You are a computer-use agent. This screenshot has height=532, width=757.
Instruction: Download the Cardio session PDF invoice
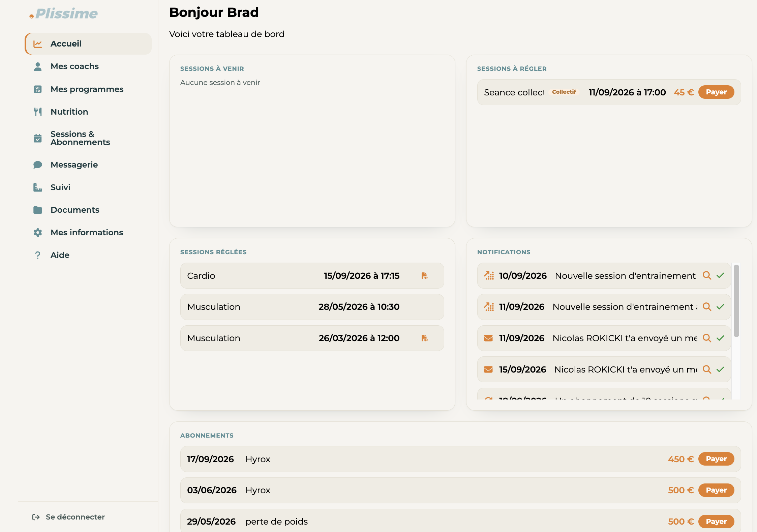(425, 276)
